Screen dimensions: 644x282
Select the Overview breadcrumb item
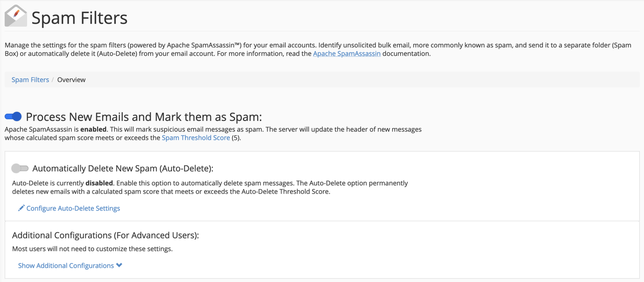pyautogui.click(x=71, y=80)
